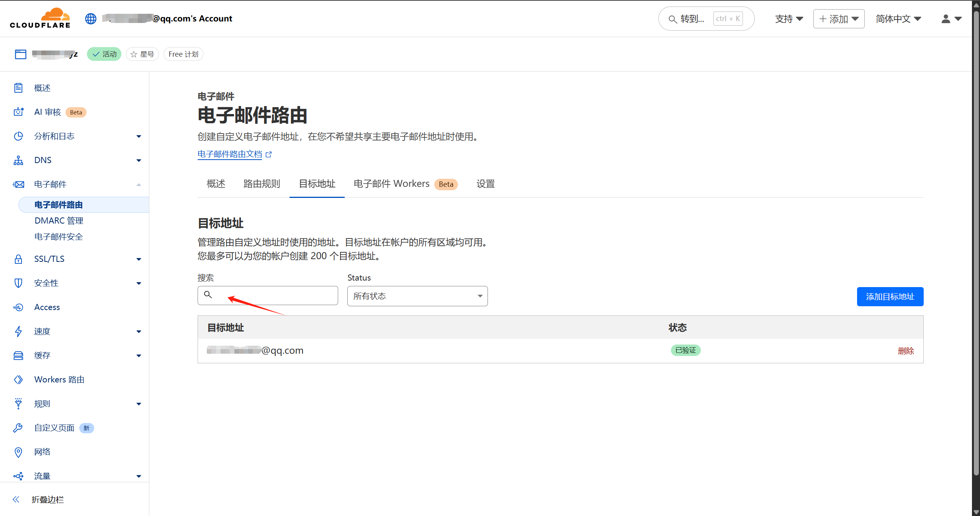The height and width of the screenshot is (516, 980).
Task: Click the 添加目标地址 button
Action: click(890, 297)
